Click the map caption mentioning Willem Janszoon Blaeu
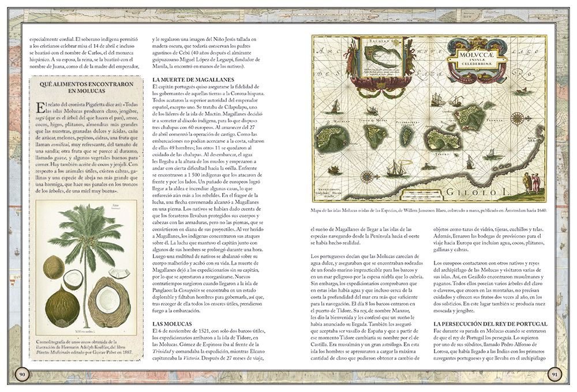Viewport: 577px width, 392px height. pos(429,211)
